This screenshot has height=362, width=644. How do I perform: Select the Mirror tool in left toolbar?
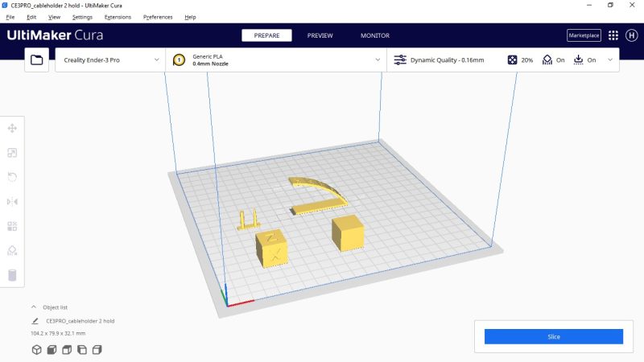[x=12, y=202]
